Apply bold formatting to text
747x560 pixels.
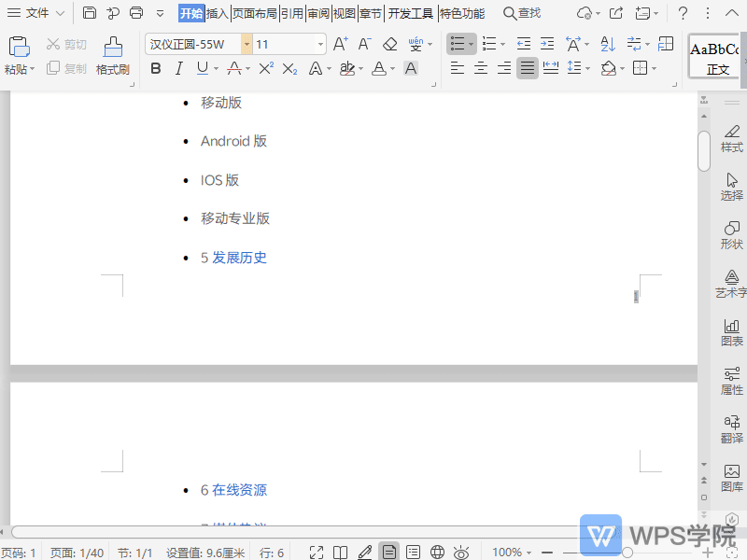(x=156, y=68)
